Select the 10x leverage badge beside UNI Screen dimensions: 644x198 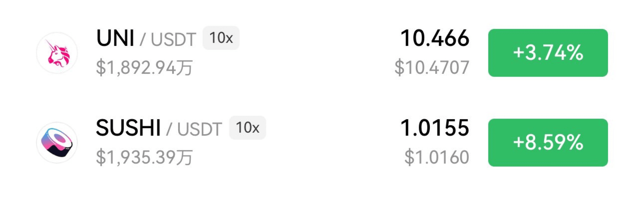[x=221, y=38]
